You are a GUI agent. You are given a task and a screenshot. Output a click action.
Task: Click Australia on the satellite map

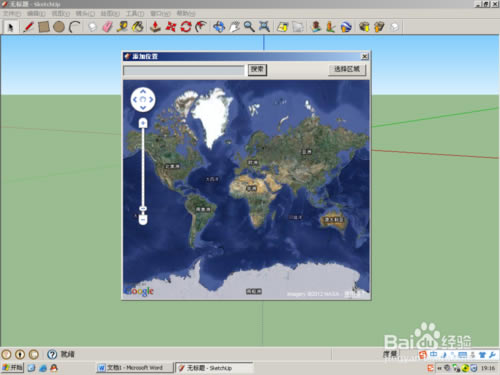(334, 221)
